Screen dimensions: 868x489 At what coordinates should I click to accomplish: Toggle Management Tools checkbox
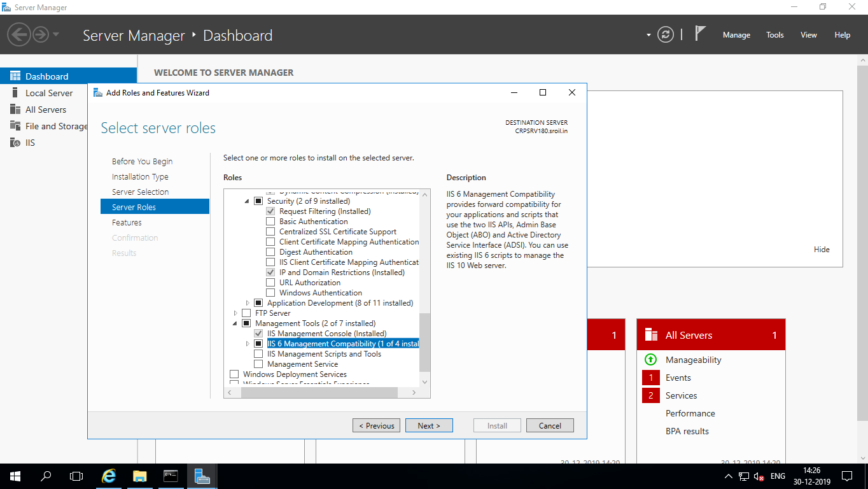pos(246,323)
